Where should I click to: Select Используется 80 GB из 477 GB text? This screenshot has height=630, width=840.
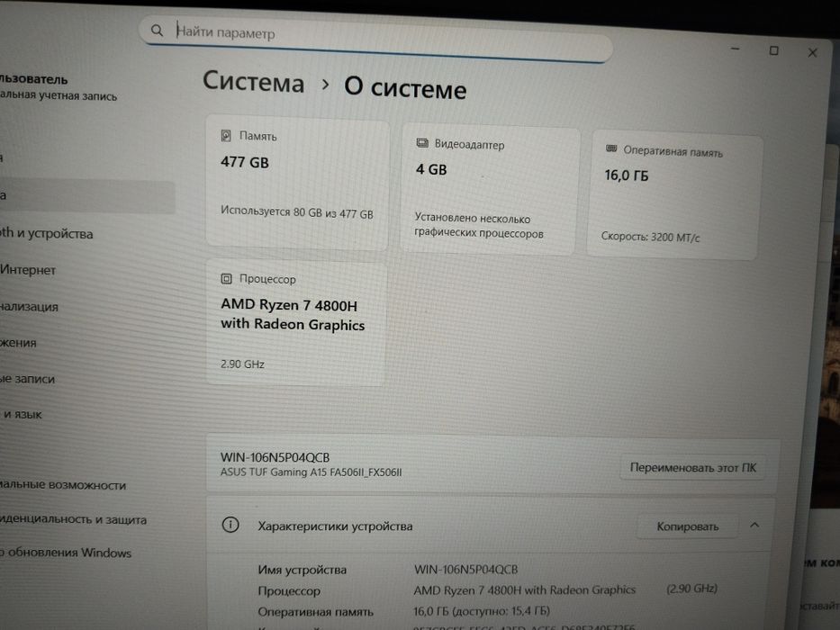click(x=297, y=212)
